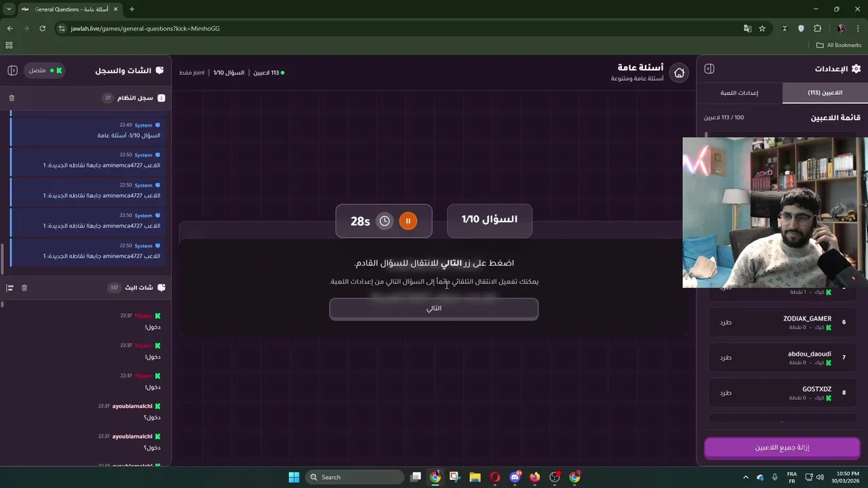Click the أسئلة عامة game title

640,68
